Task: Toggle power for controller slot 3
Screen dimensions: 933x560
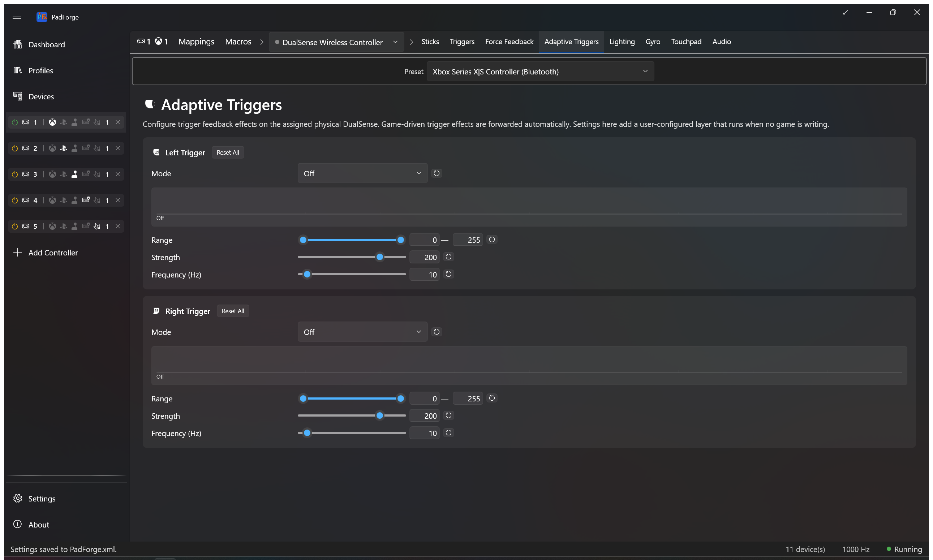Action: click(15, 175)
